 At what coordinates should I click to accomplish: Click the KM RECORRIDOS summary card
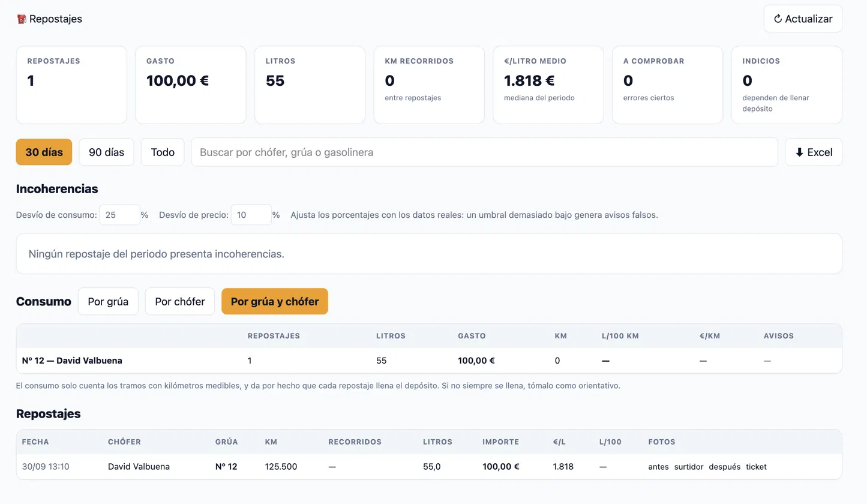point(429,85)
